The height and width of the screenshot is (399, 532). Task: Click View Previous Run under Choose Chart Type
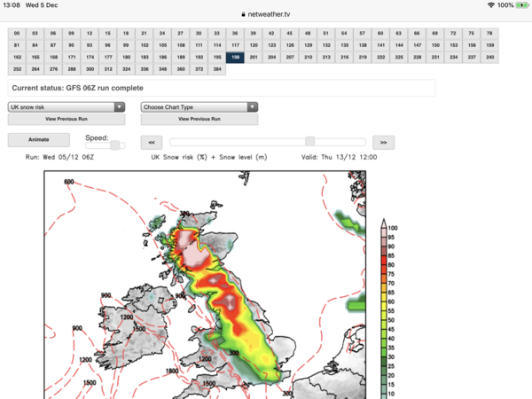pos(199,119)
